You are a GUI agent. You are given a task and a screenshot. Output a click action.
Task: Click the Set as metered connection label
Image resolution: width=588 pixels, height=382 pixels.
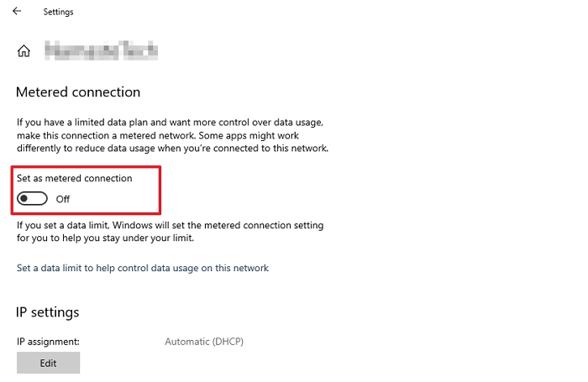75,178
